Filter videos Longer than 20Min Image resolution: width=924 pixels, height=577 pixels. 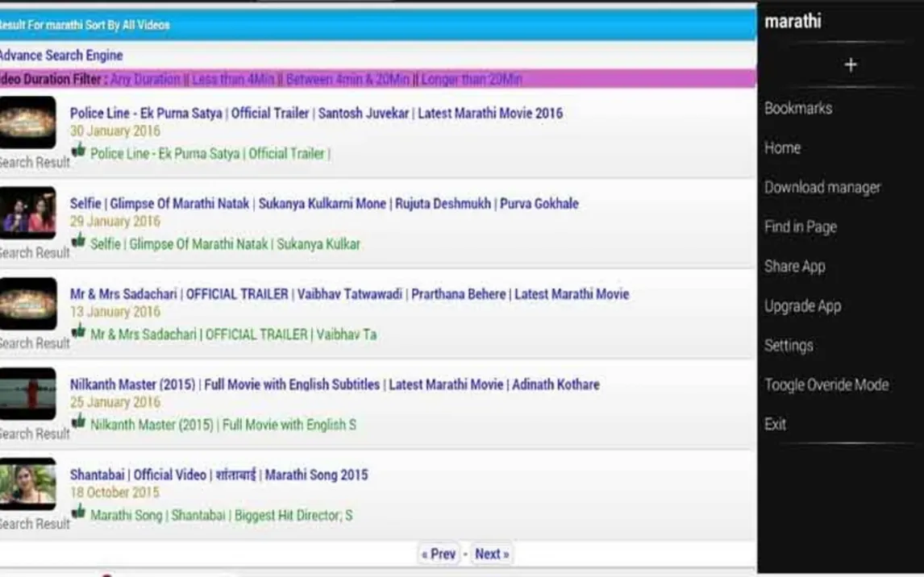pos(472,79)
